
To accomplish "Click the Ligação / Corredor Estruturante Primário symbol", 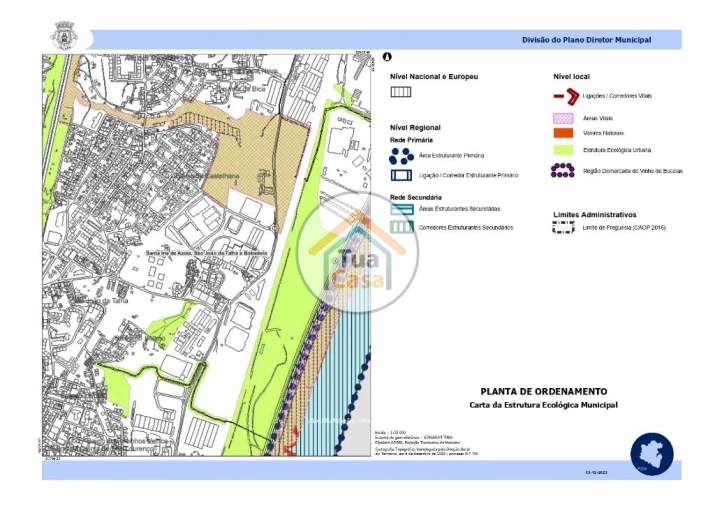I will click(401, 176).
